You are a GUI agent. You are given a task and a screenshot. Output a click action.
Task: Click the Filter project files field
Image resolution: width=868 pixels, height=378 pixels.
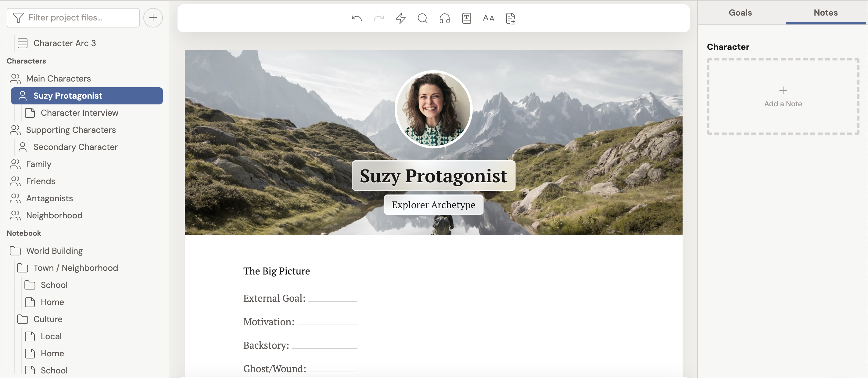[x=73, y=17]
